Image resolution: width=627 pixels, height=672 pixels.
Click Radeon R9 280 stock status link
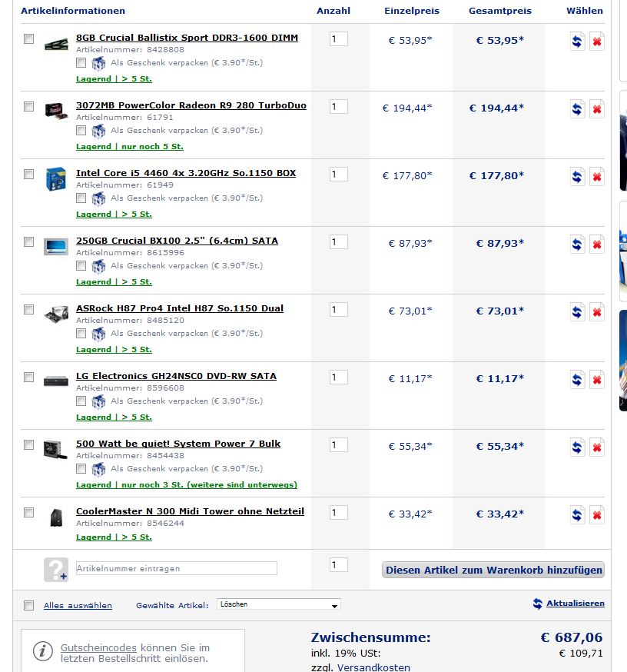click(x=129, y=147)
